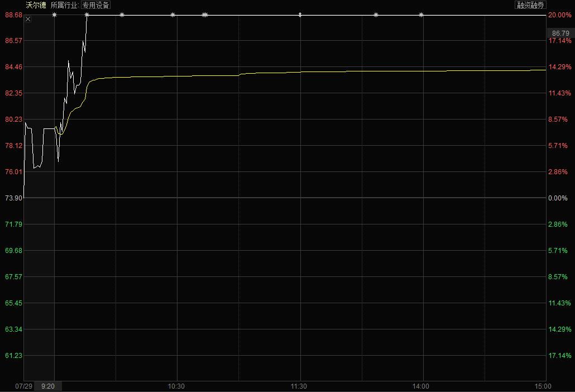Click the 88.68 limit-up price label
This screenshot has height=392, width=575.
(13, 15)
